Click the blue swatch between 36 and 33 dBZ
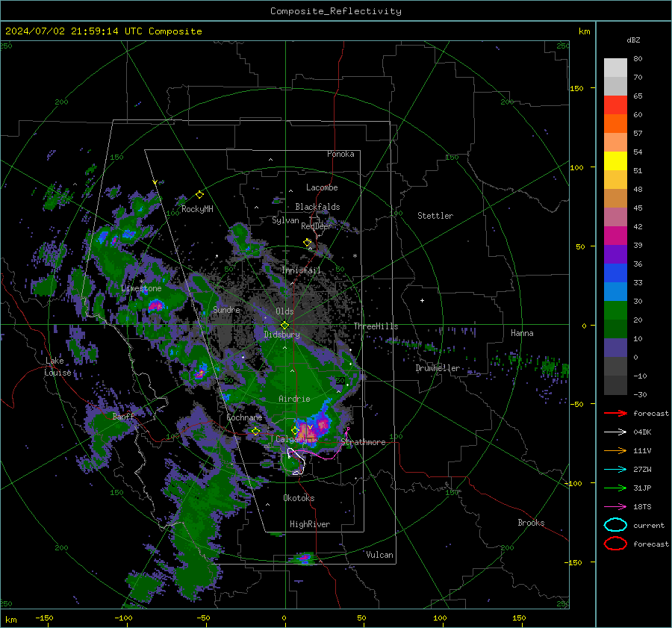Image resolution: width=672 pixels, height=628 pixels. coord(615,273)
